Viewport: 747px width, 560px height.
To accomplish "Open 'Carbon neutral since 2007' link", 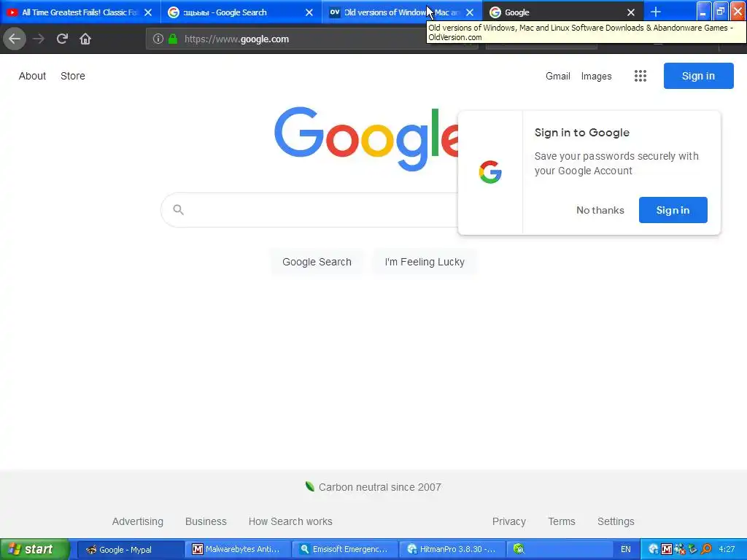I will [x=379, y=487].
